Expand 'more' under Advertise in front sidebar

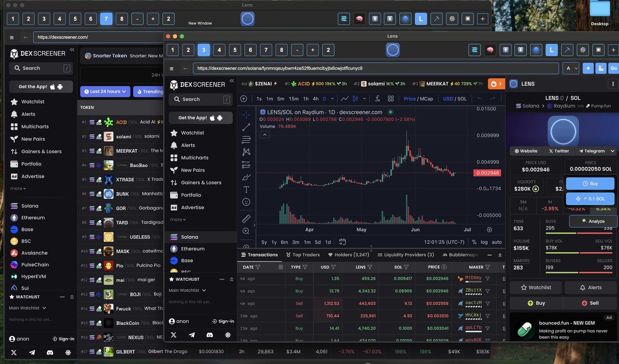177,220
